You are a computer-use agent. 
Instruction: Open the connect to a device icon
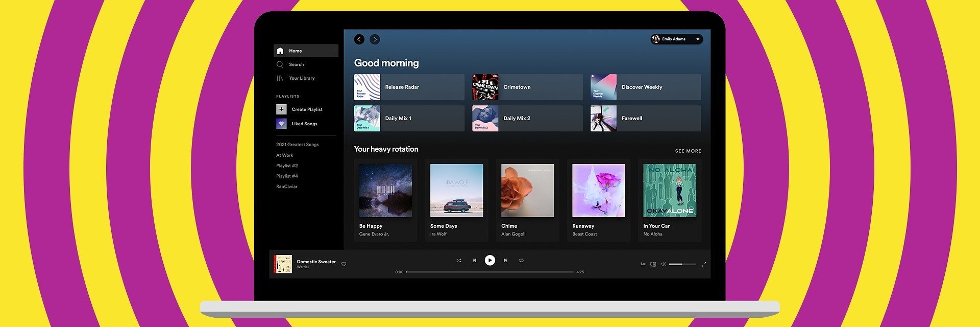[x=653, y=264]
